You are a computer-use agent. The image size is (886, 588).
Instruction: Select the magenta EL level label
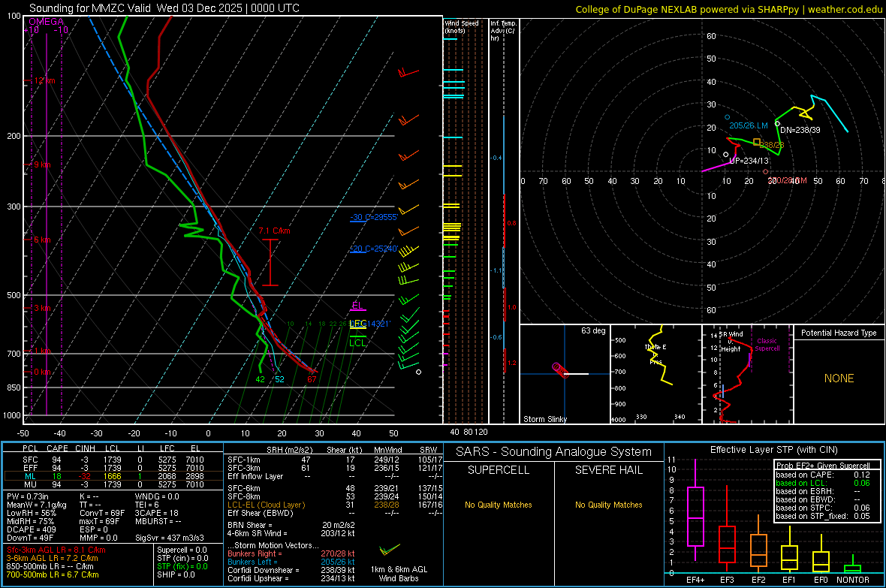click(357, 306)
